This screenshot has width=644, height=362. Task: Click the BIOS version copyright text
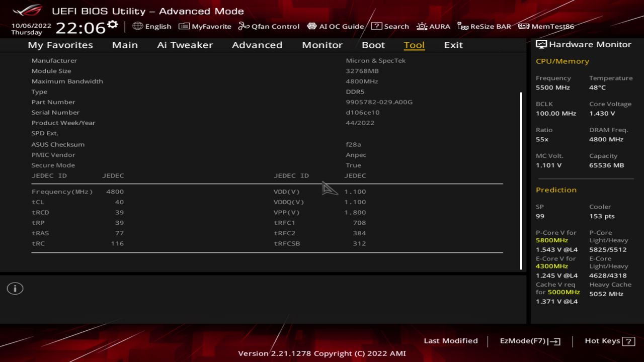click(322, 353)
